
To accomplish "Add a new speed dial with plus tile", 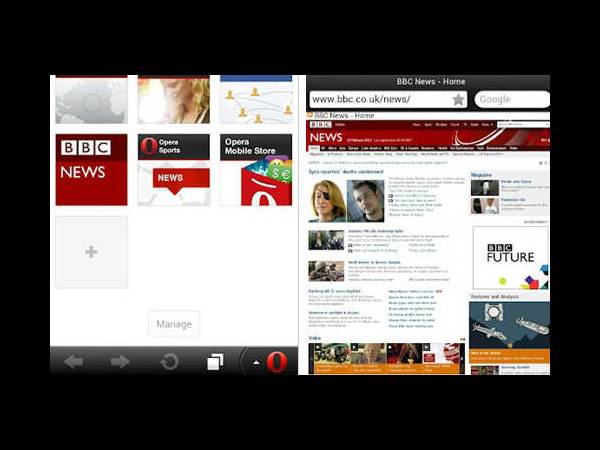I will [91, 252].
